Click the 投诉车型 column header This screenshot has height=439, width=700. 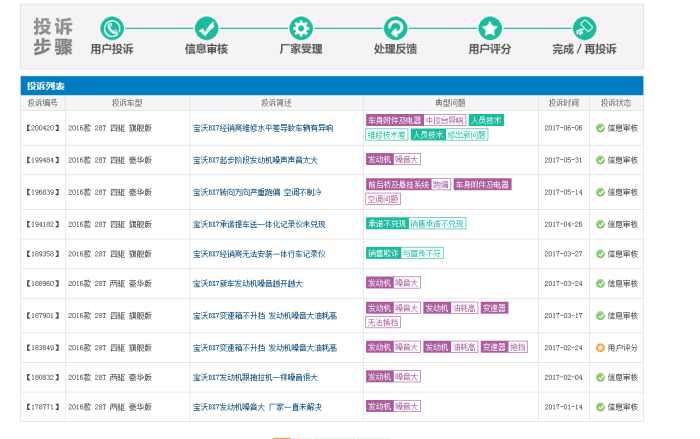coord(127,103)
